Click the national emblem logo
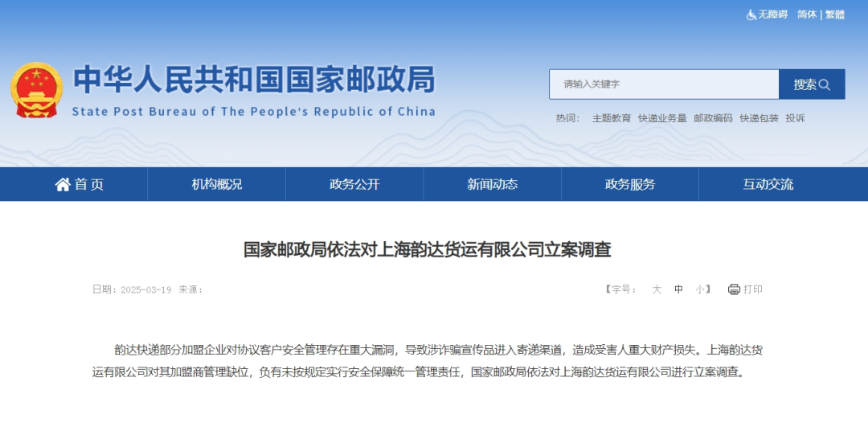The height and width of the screenshot is (443, 868). 36,90
